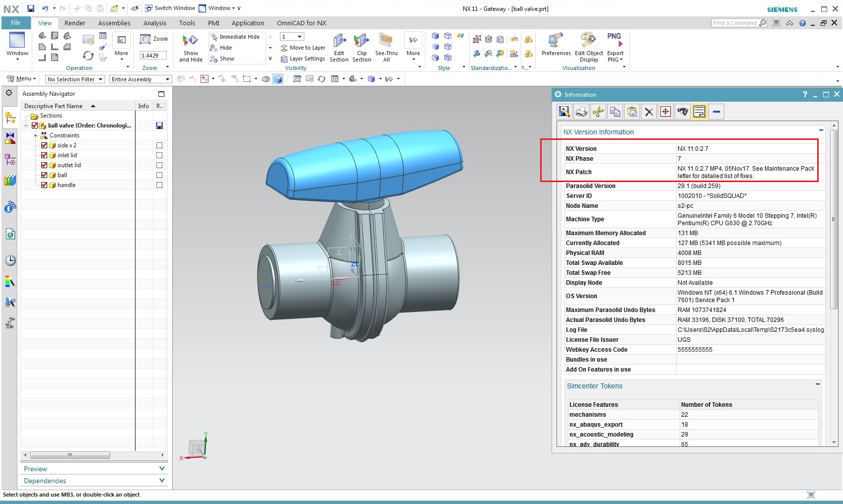
Task: Click the binoculars Find icon in Information window
Action: (683, 112)
